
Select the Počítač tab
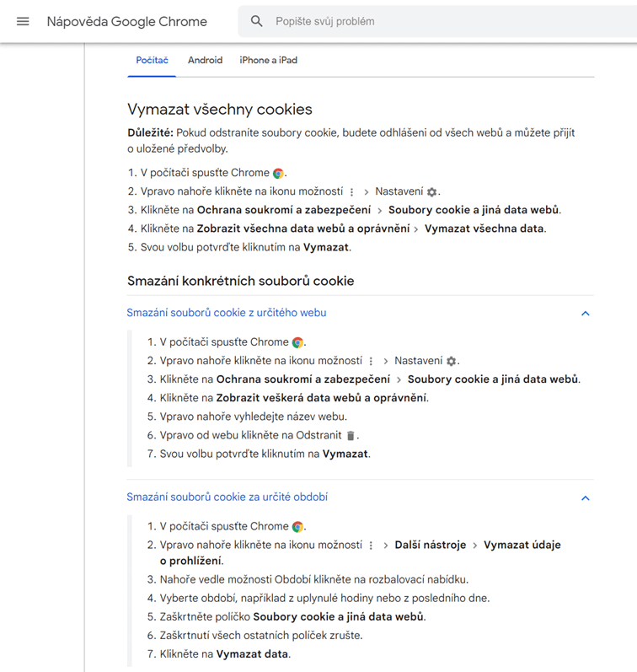[153, 61]
